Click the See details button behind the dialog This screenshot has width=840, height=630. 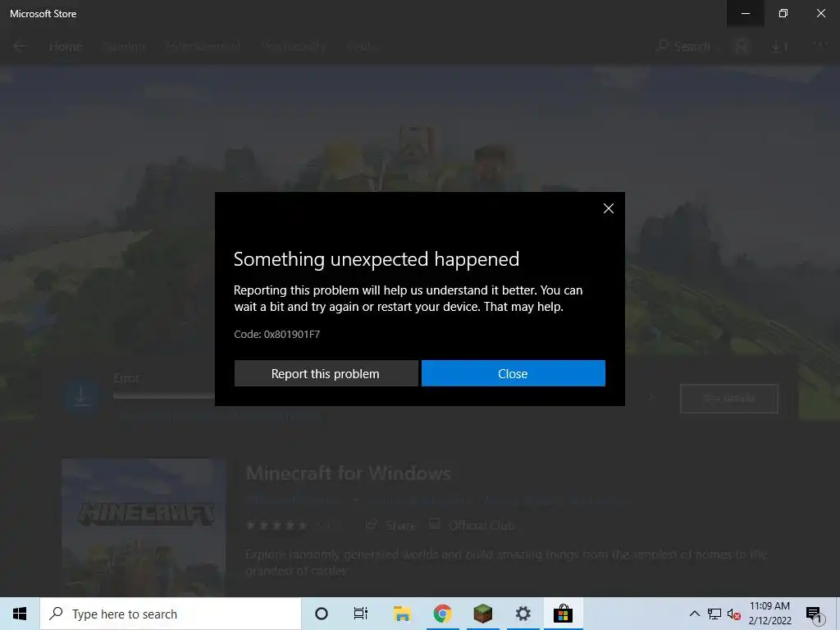click(x=729, y=399)
